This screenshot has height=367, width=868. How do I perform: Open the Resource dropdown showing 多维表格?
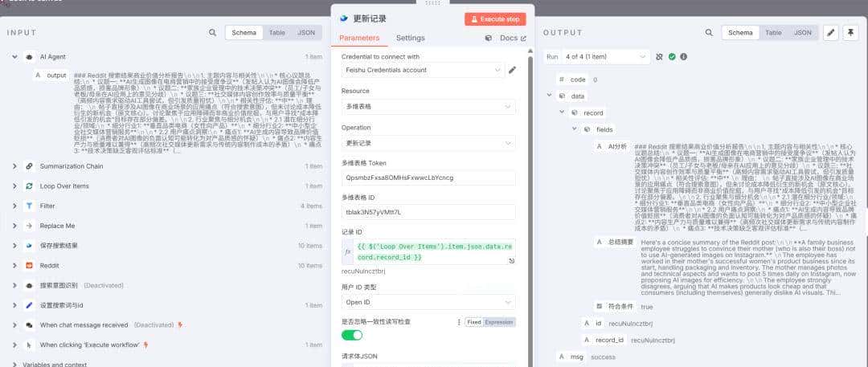[428, 106]
